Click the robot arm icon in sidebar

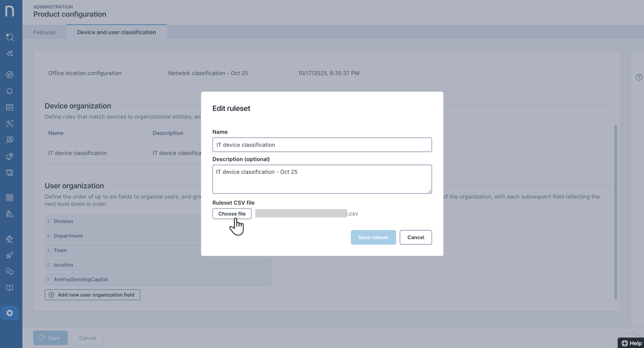pyautogui.click(x=10, y=239)
